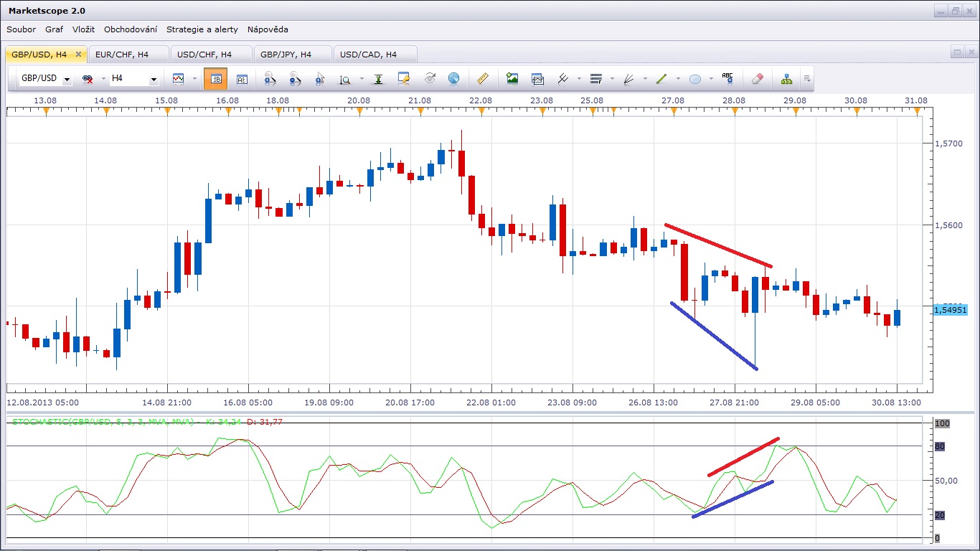This screenshot has width=980, height=551.
Task: Click the zoom in magnifier icon
Action: point(270,79)
